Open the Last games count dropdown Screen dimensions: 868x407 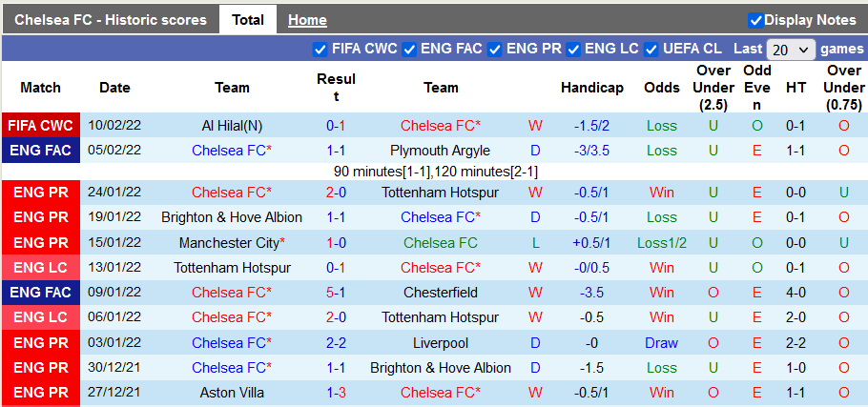point(792,50)
